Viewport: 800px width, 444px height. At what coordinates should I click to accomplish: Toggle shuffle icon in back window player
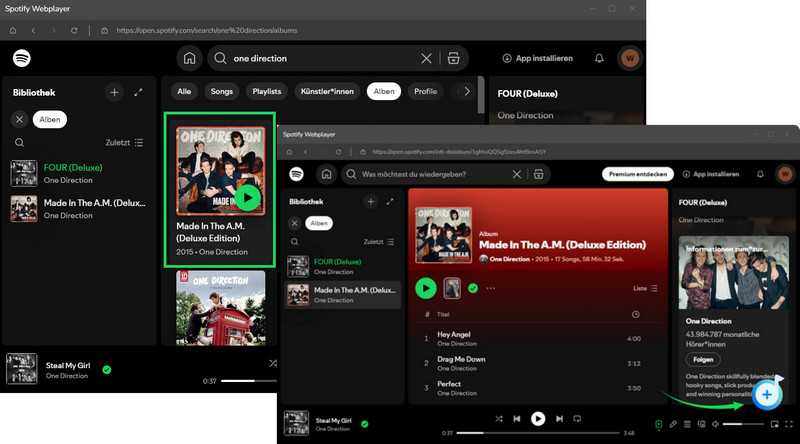pyautogui.click(x=273, y=363)
